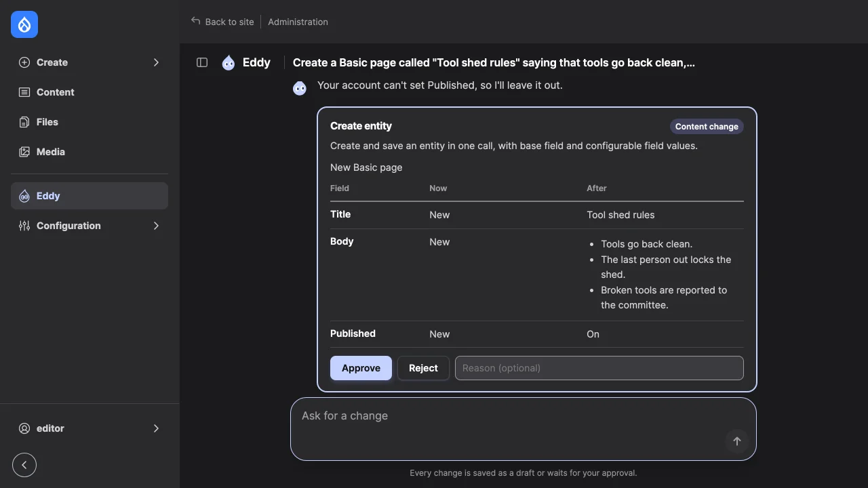Toggle the chat sidebar panel icon
This screenshot has height=488, width=868.
(202, 62)
